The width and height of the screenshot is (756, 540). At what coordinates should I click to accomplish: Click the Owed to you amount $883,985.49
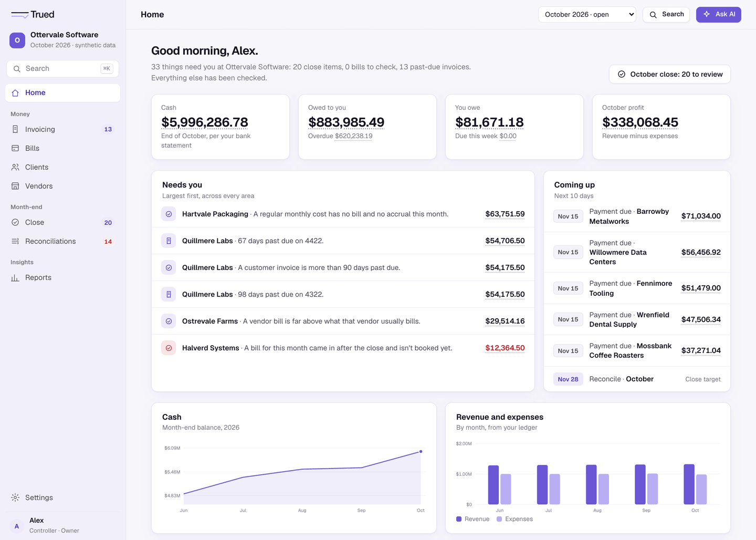[346, 122]
